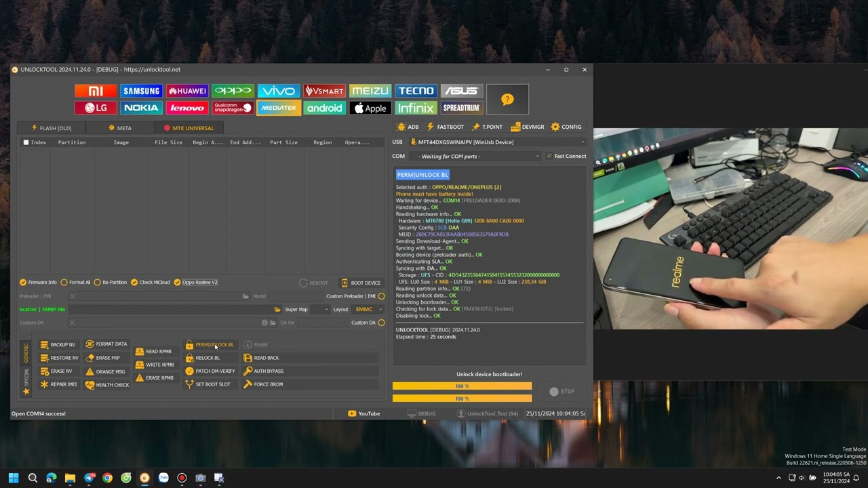Screen dimensions: 868x488
Task: Select the MediaTek platform tile
Action: click(279, 108)
